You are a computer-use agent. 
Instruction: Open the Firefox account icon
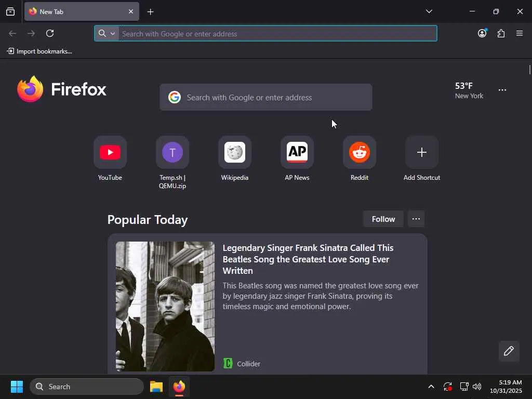click(482, 33)
